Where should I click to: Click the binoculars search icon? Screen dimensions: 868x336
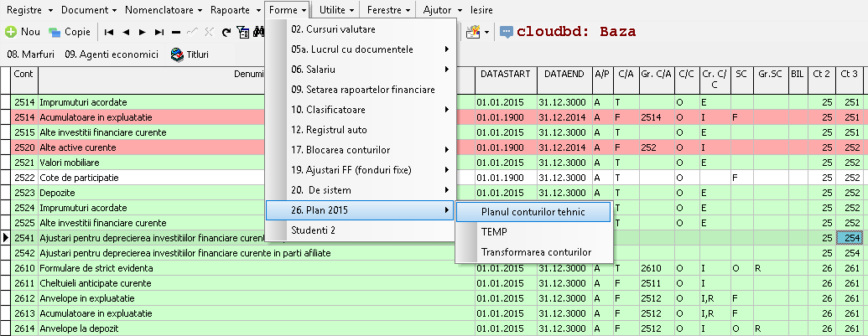click(x=258, y=32)
